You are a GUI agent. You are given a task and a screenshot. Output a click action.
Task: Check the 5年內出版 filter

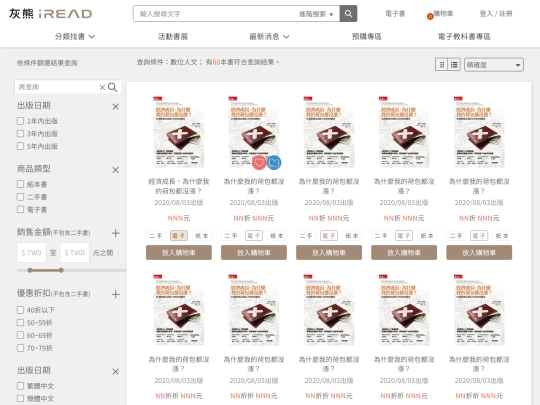(x=20, y=146)
